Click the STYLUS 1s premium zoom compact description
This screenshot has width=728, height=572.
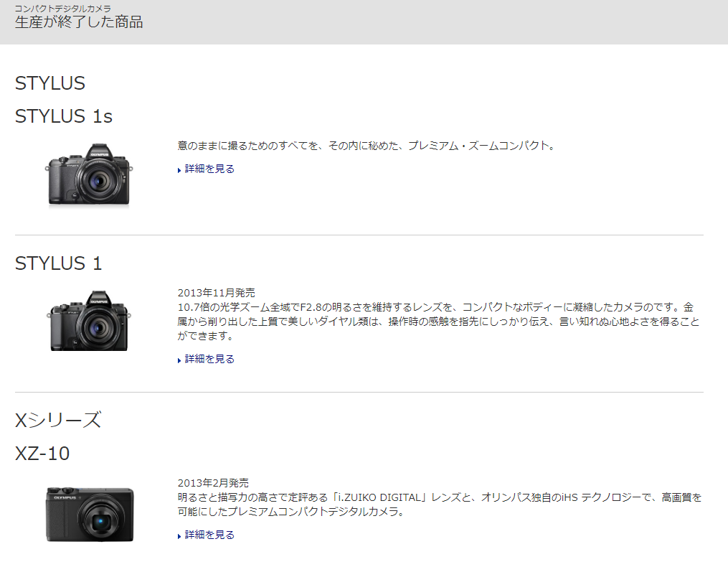tap(367, 146)
